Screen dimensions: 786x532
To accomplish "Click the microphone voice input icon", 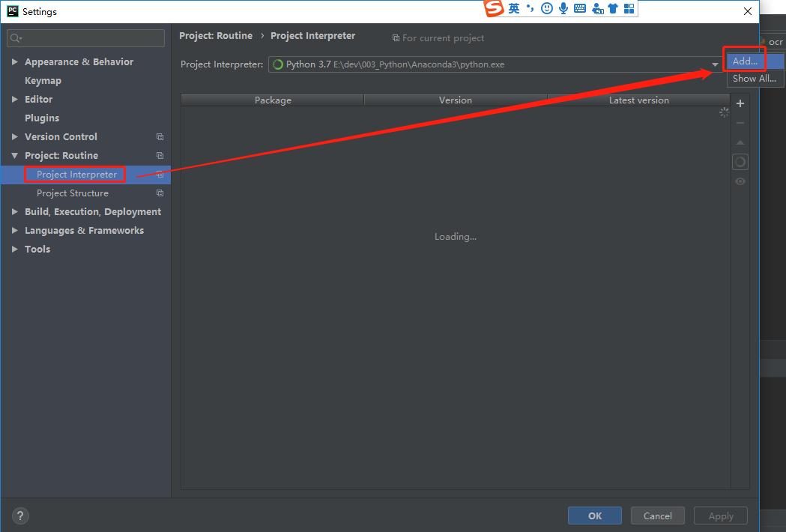I will pos(563,8).
